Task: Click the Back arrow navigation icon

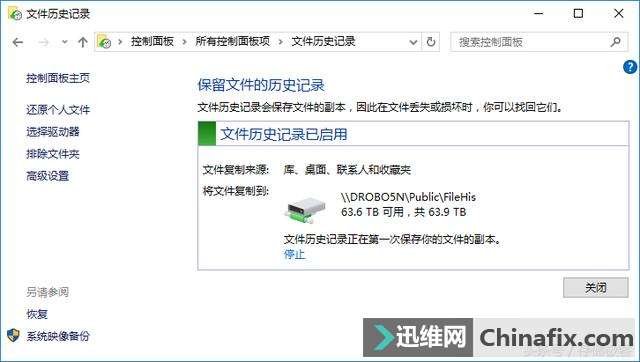Action: coord(18,42)
